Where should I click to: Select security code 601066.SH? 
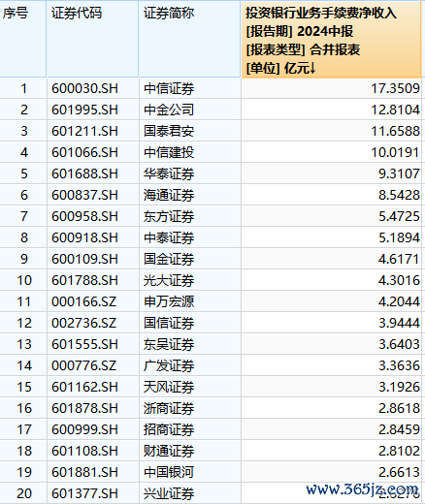[x=92, y=152]
